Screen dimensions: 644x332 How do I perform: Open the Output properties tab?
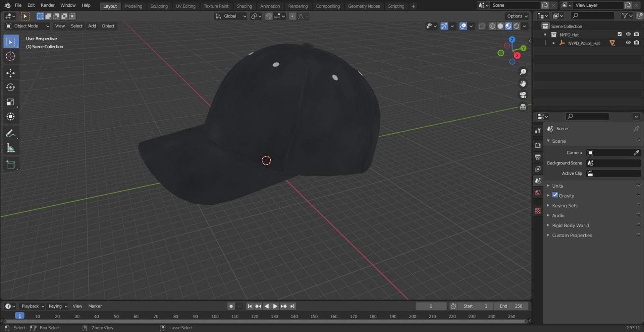pyautogui.click(x=538, y=157)
